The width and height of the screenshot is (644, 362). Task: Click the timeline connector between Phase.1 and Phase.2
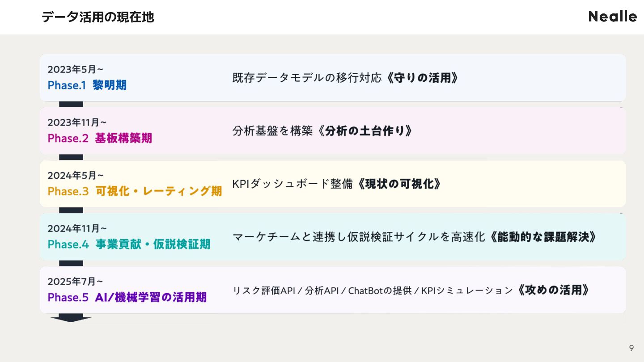point(71,104)
